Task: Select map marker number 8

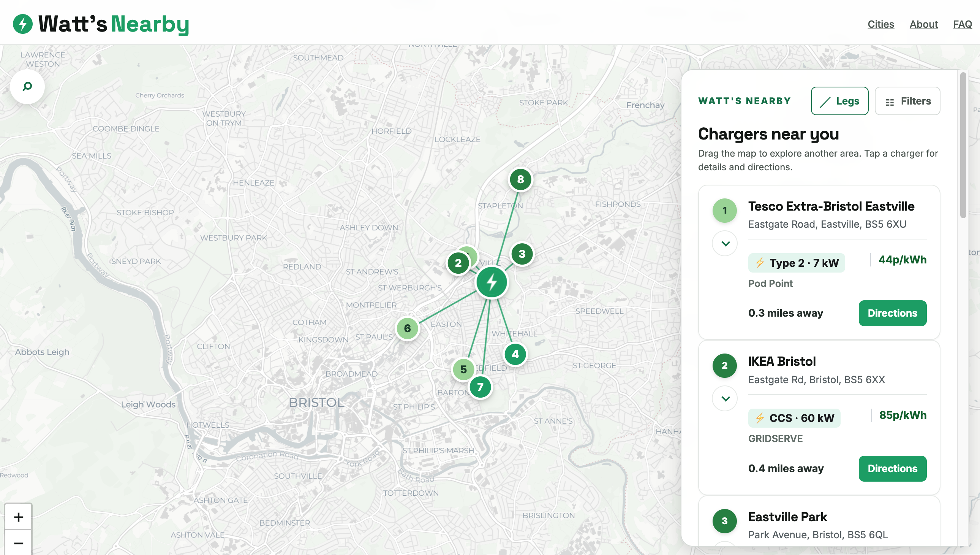Action: click(x=520, y=179)
